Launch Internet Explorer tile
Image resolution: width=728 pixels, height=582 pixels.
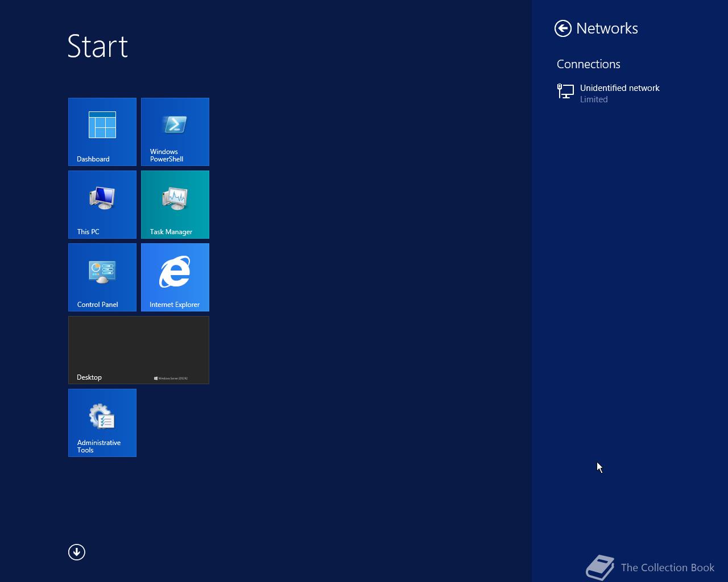click(175, 277)
